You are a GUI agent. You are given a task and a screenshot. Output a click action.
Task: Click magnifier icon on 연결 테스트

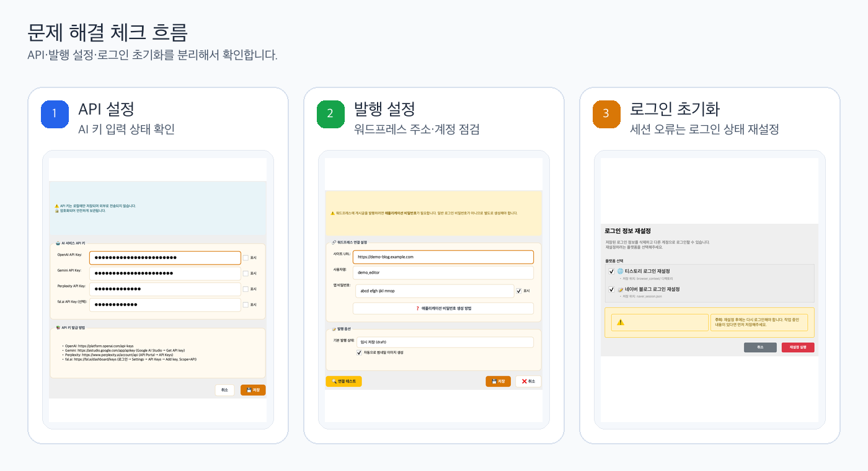(x=334, y=381)
